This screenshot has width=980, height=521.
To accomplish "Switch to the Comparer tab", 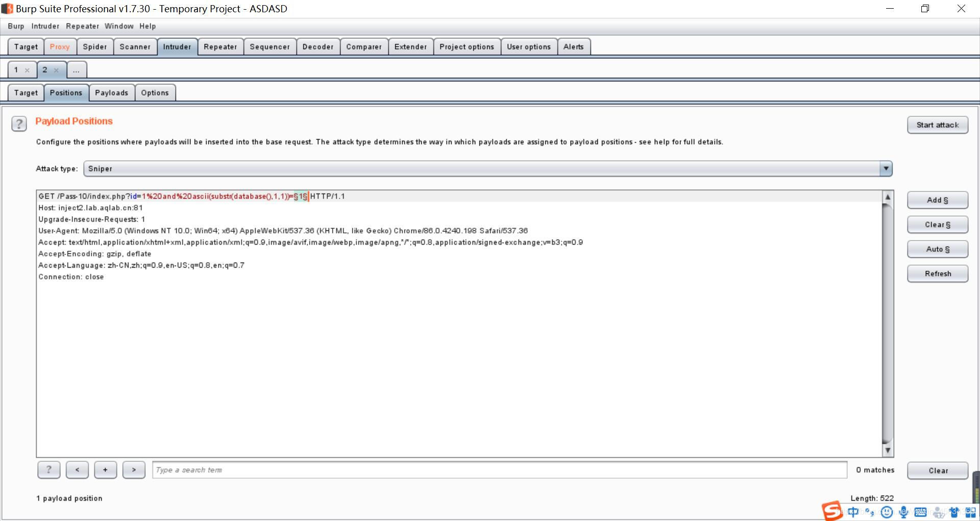I will pyautogui.click(x=364, y=46).
